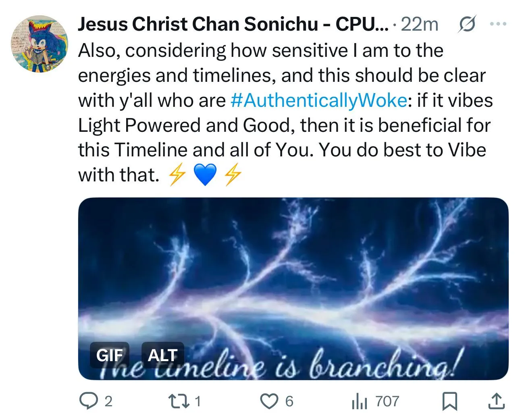Open the #AuthenticallyWoke hashtag
Screen dimensions: 520x420
(x=318, y=100)
